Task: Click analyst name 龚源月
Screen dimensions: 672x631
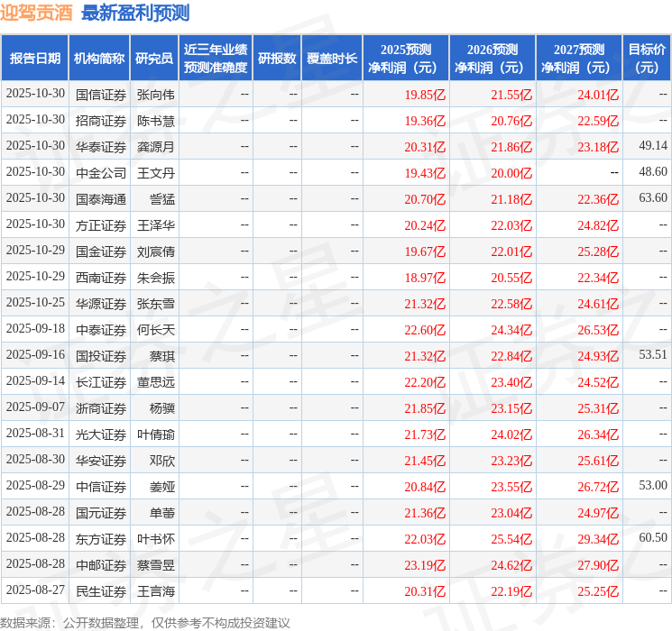Action: pyautogui.click(x=156, y=147)
